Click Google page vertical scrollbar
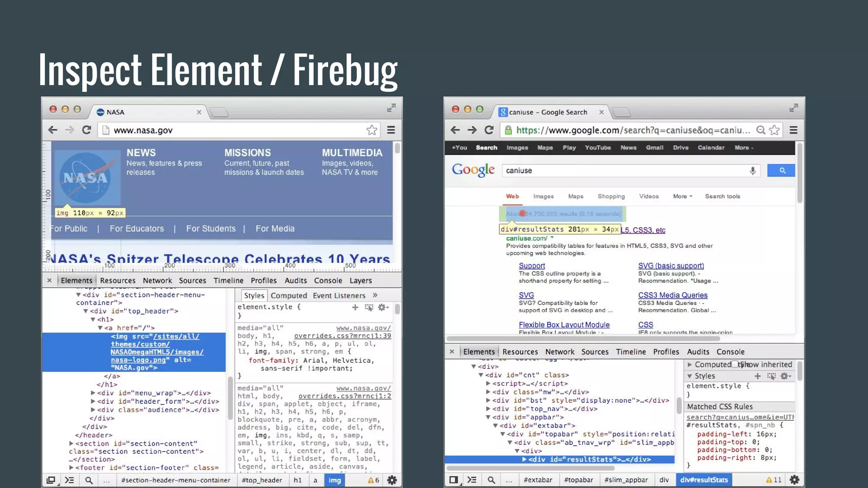The height and width of the screenshot is (488, 868). pyautogui.click(x=799, y=174)
